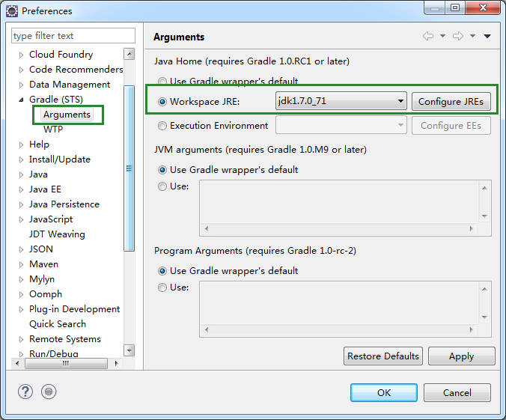Select the Program Arguments Use radio button
The height and width of the screenshot is (420, 506).
pos(162,287)
